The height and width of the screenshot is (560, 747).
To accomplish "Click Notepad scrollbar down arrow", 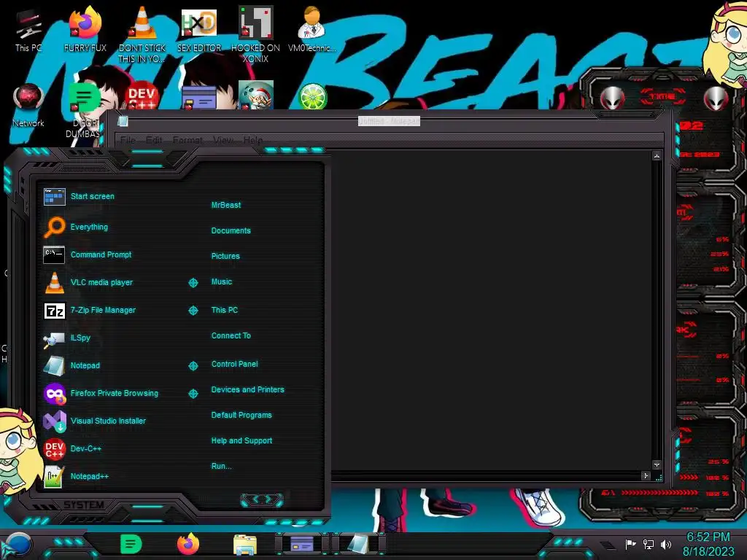I will coord(657,464).
